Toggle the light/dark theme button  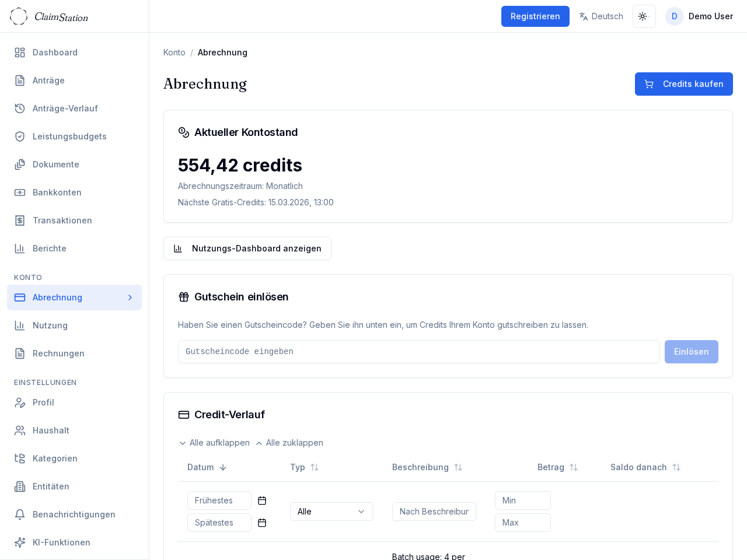pos(644,16)
